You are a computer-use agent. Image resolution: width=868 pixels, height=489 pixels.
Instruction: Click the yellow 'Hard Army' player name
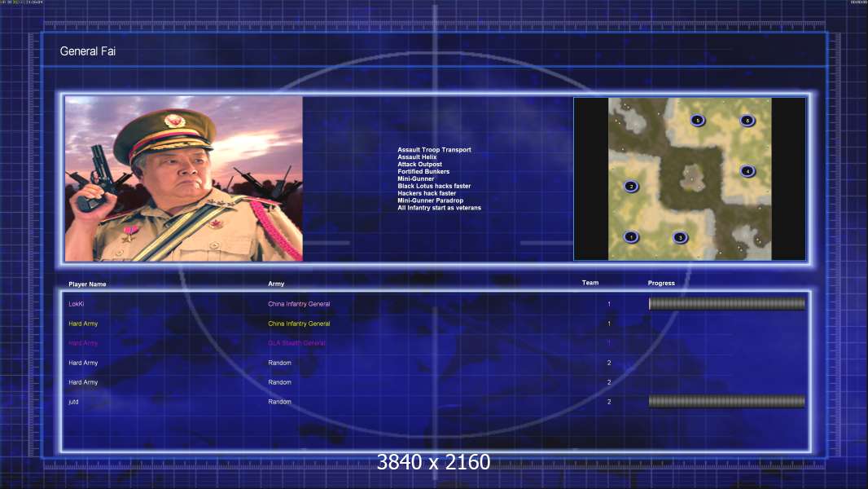click(83, 324)
